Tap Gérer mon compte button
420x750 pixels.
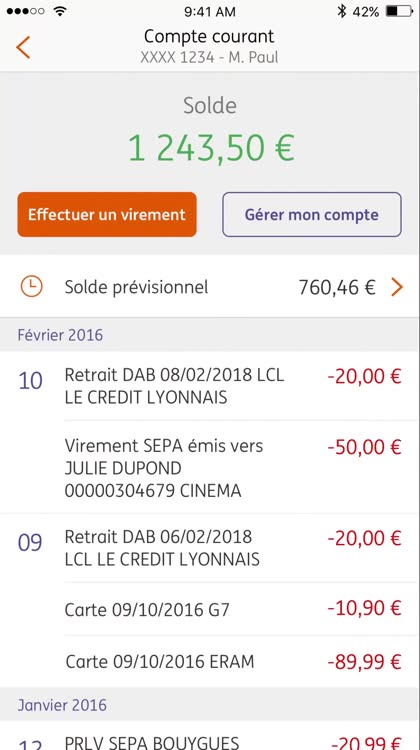coord(312,214)
